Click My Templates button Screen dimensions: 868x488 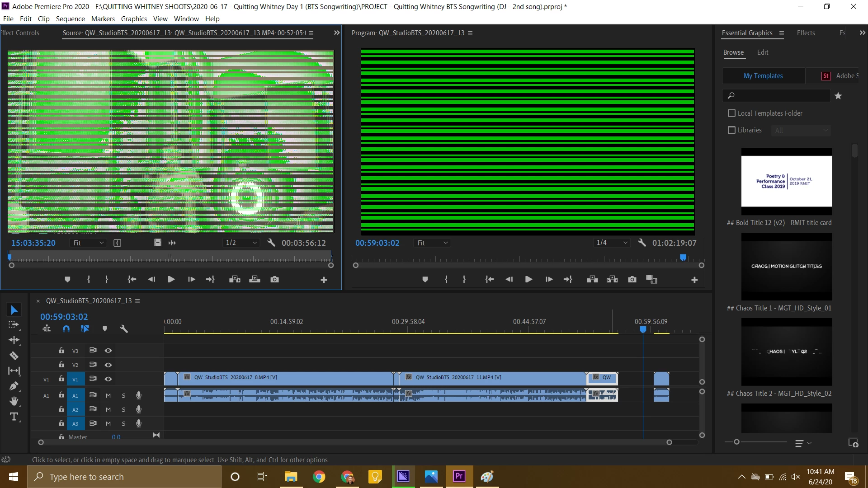pyautogui.click(x=763, y=76)
